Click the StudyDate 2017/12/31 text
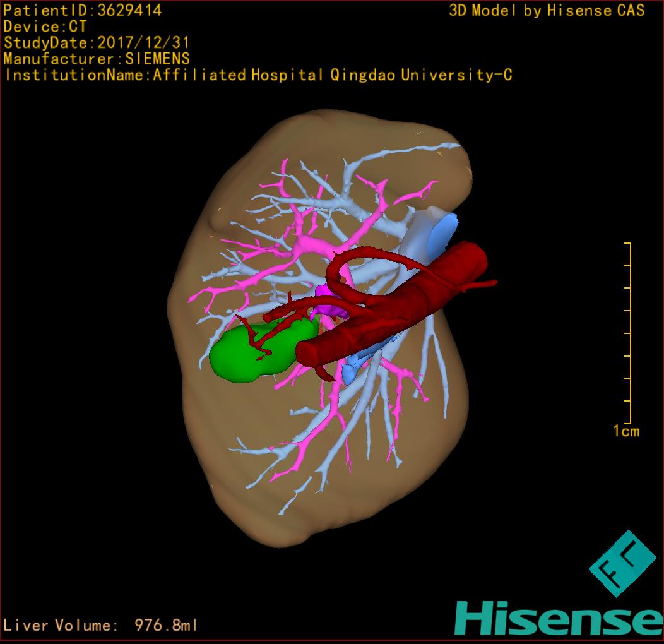This screenshot has height=644, width=664. coord(97,43)
